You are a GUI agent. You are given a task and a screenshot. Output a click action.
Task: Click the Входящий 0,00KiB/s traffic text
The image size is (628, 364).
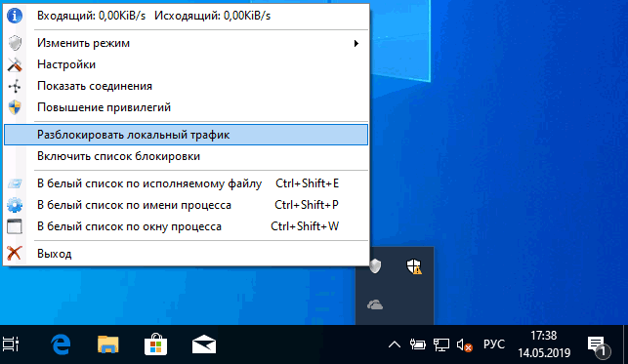91,16
